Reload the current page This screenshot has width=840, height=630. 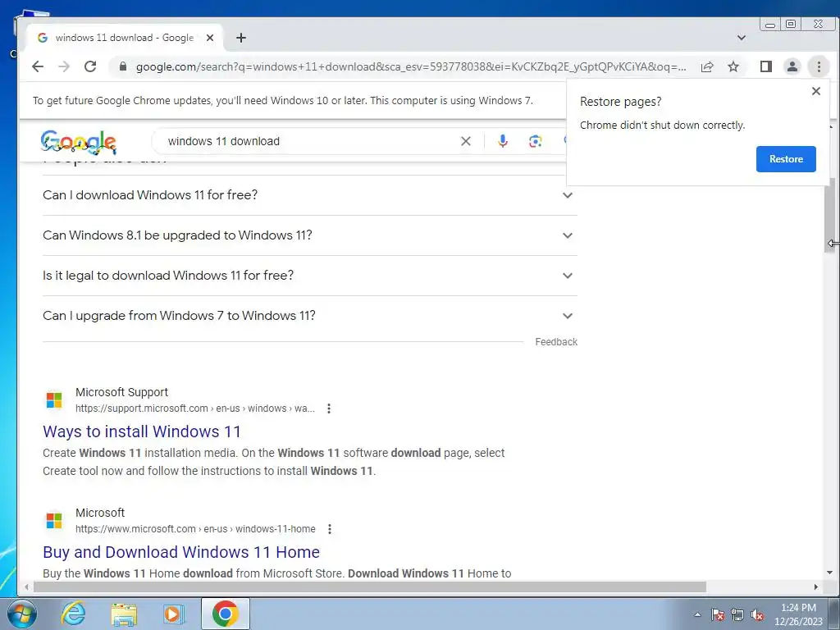tap(90, 66)
